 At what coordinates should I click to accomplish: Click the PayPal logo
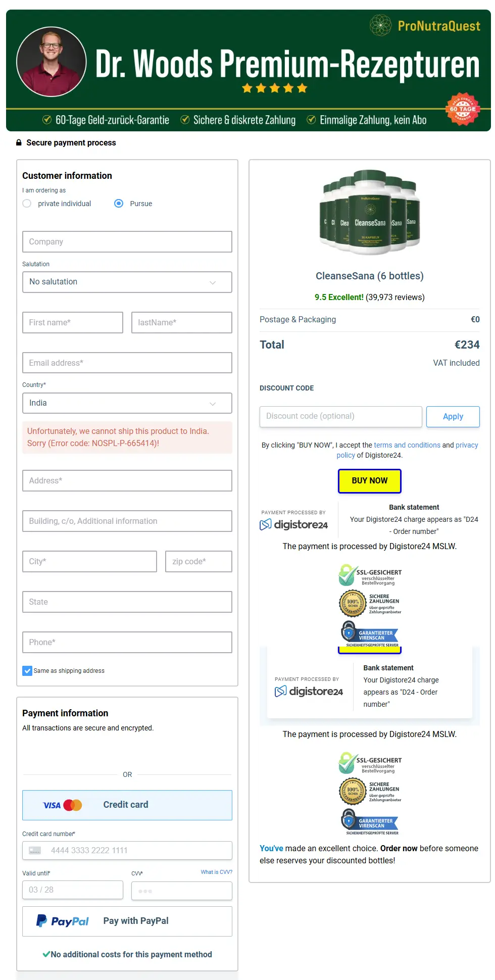(x=63, y=921)
